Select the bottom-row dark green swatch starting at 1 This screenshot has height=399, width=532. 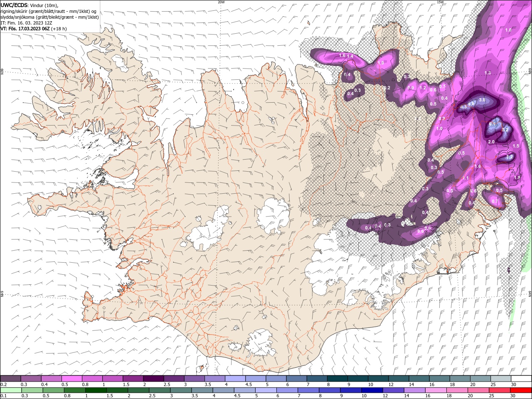[x=96, y=390]
